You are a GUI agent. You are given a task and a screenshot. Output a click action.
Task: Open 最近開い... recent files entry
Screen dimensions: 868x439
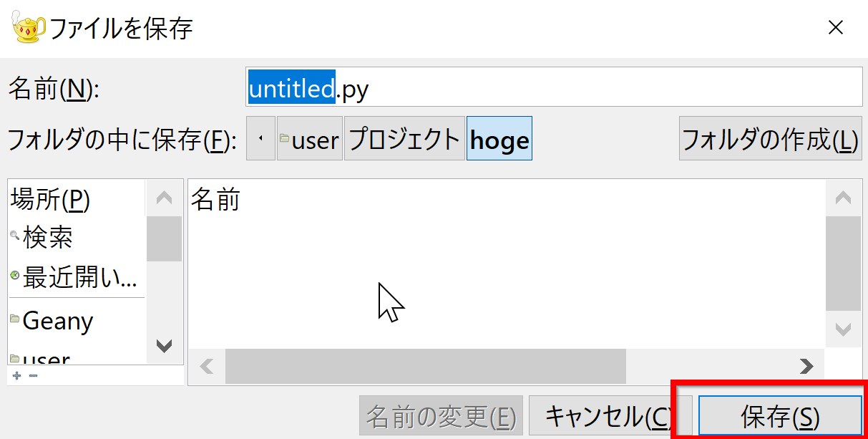pyautogui.click(x=77, y=277)
